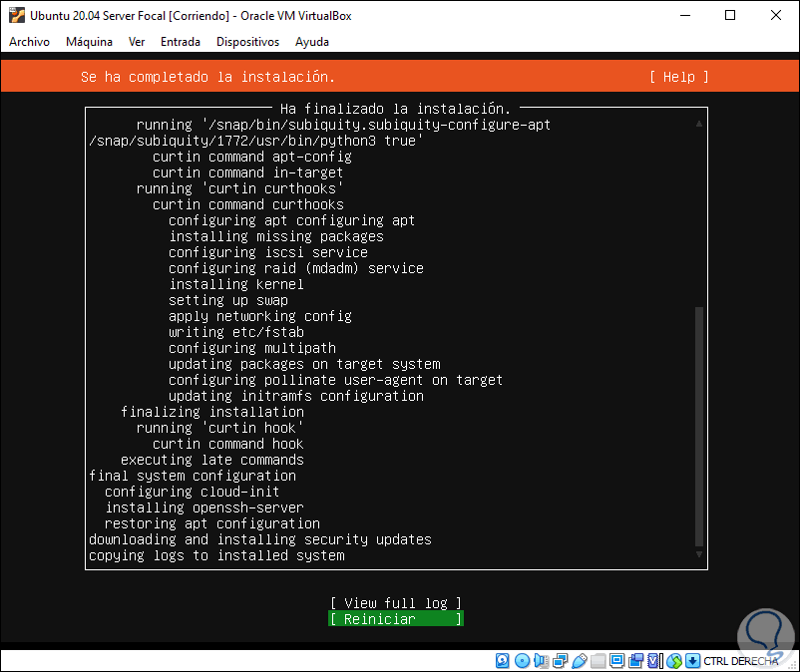
Task: Click 'updating initramfs configuration' log line
Action: point(296,396)
